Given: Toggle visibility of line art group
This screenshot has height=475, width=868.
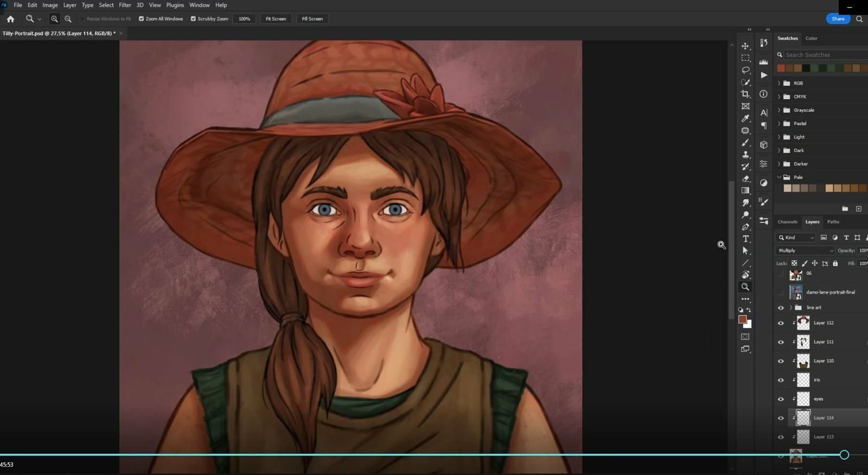Looking at the screenshot, I should [x=781, y=308].
